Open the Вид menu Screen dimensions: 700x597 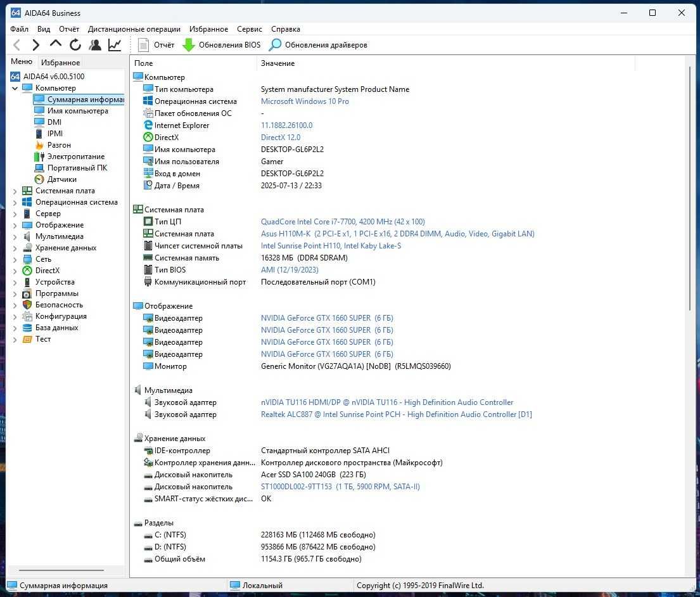[x=44, y=29]
